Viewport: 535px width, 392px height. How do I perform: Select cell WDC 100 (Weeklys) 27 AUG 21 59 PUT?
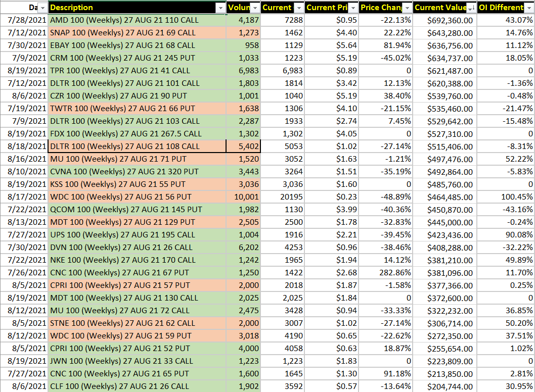point(137,335)
